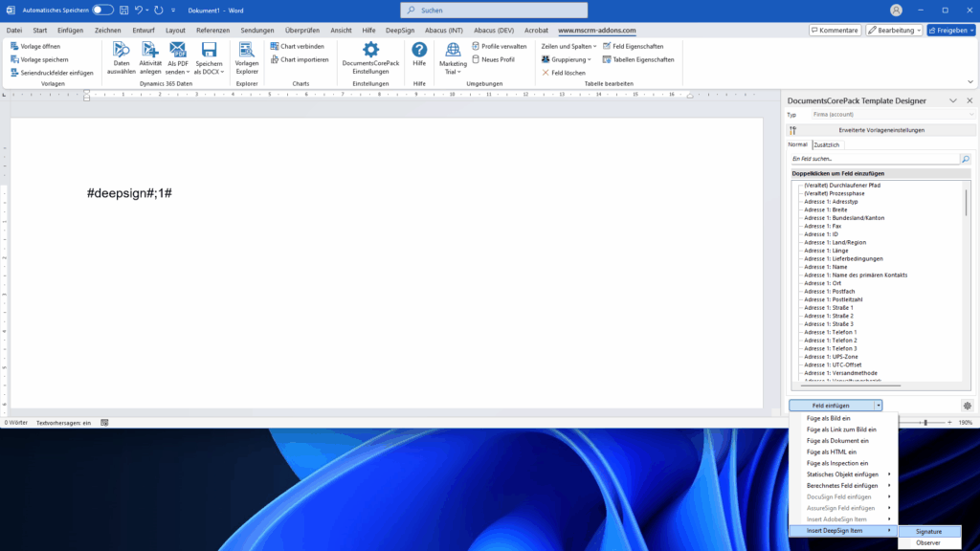The height and width of the screenshot is (551, 980).
Task: Click Chart importieren
Action: [300, 59]
